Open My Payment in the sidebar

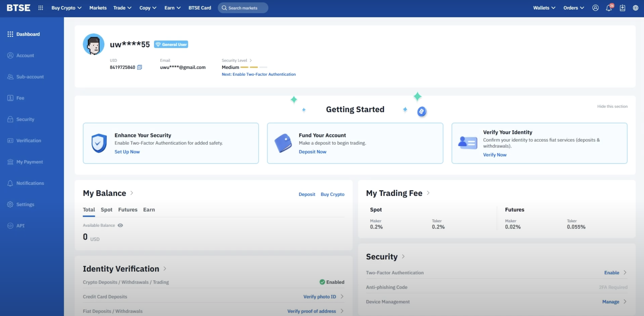click(x=29, y=162)
